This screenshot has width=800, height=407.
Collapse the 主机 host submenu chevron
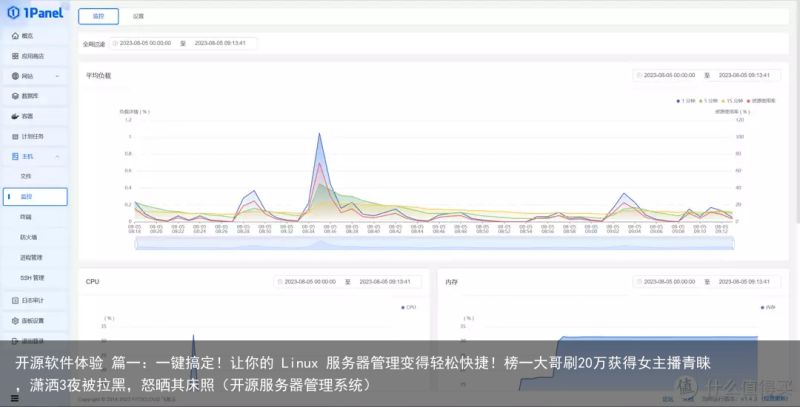point(57,157)
